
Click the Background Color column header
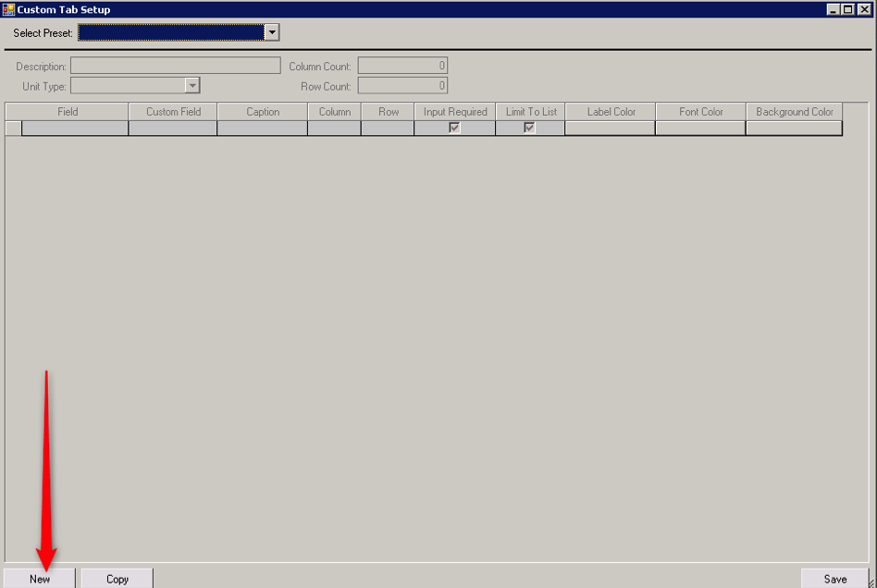click(794, 110)
